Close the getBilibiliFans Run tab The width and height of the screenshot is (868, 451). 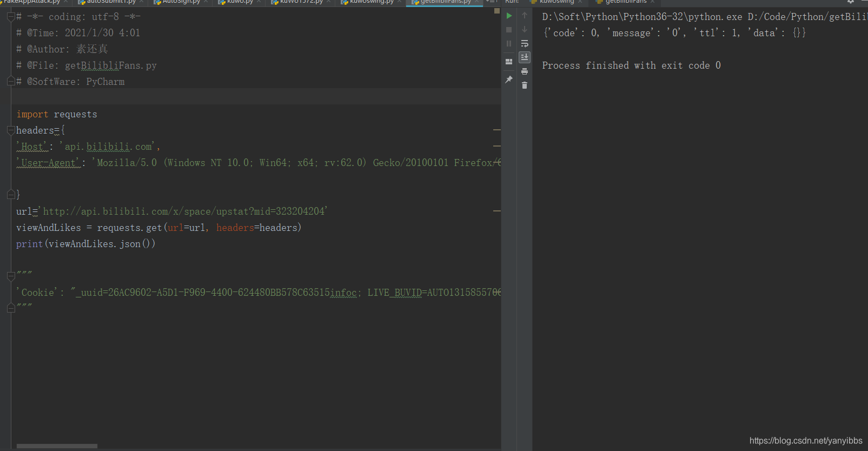[653, 2]
